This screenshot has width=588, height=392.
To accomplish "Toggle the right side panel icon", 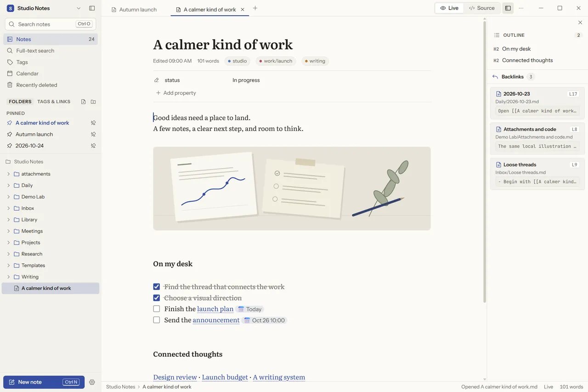I will [x=508, y=8].
